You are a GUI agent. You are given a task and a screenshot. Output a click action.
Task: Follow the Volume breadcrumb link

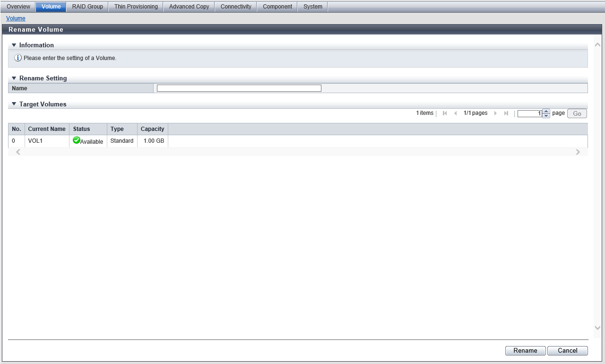click(16, 18)
